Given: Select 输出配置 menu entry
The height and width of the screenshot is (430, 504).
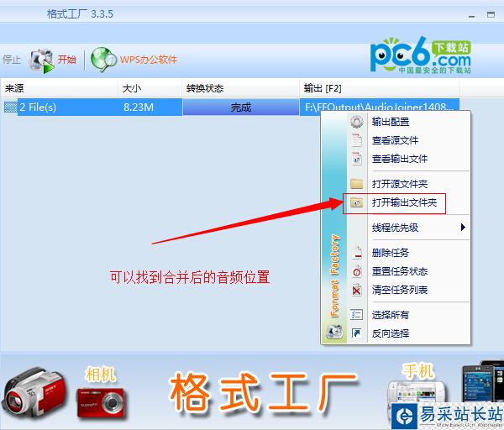Looking at the screenshot, I should (x=391, y=122).
